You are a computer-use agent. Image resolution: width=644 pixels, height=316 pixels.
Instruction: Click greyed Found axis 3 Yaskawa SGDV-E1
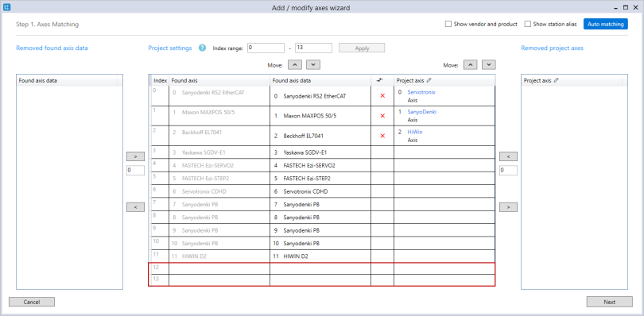tap(219, 152)
